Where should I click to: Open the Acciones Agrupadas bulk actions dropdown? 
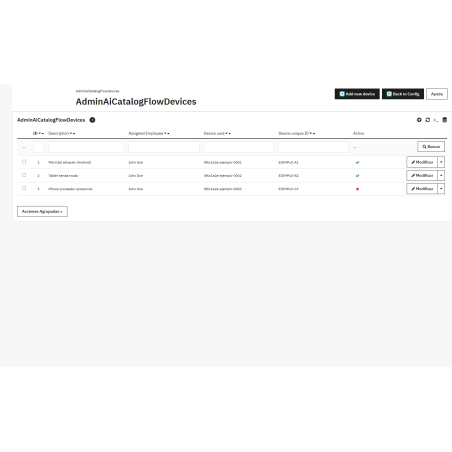point(42,211)
